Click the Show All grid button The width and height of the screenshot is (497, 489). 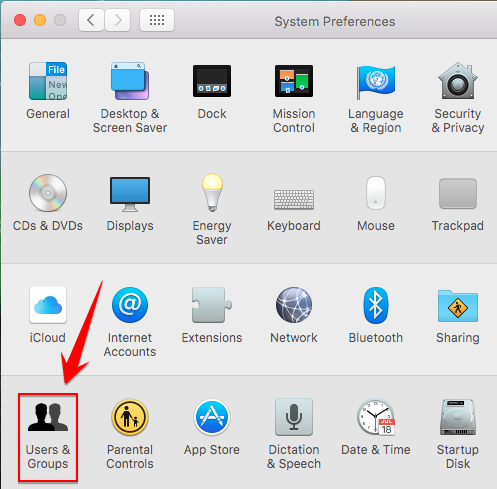click(157, 20)
